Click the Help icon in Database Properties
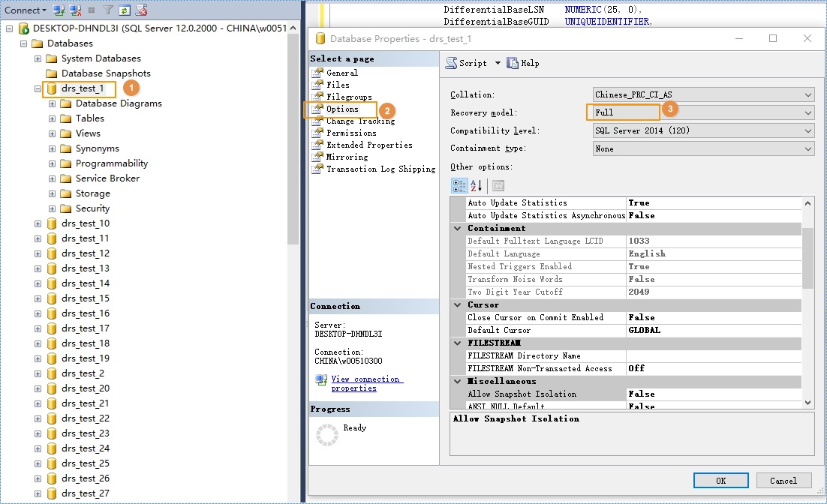This screenshot has width=827, height=504. tap(513, 63)
